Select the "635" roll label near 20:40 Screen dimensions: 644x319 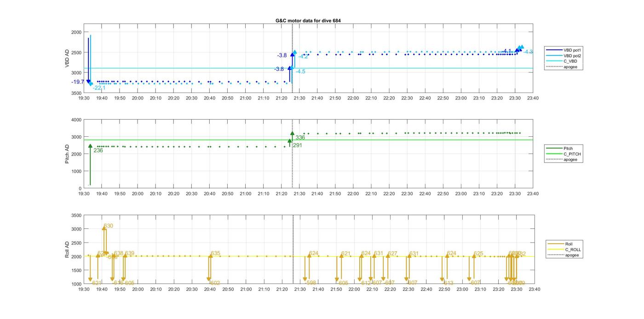point(215,254)
